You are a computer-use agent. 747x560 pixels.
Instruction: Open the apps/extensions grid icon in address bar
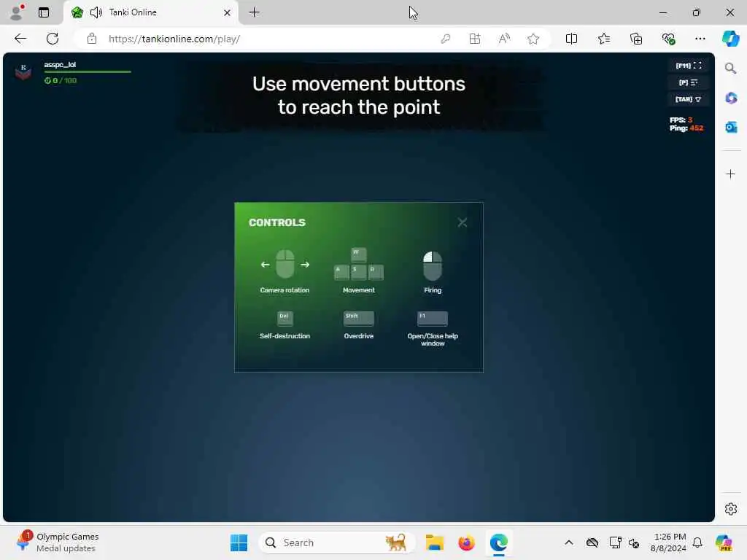point(474,39)
